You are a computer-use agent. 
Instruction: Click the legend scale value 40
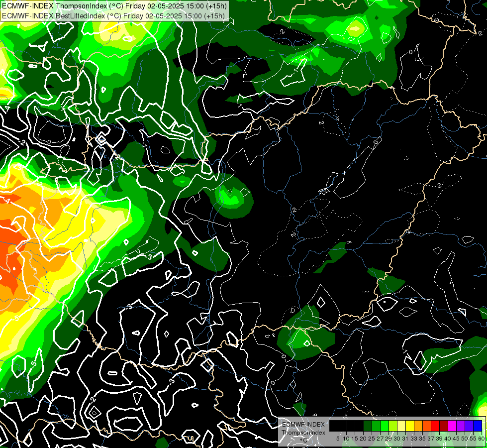click(x=448, y=439)
